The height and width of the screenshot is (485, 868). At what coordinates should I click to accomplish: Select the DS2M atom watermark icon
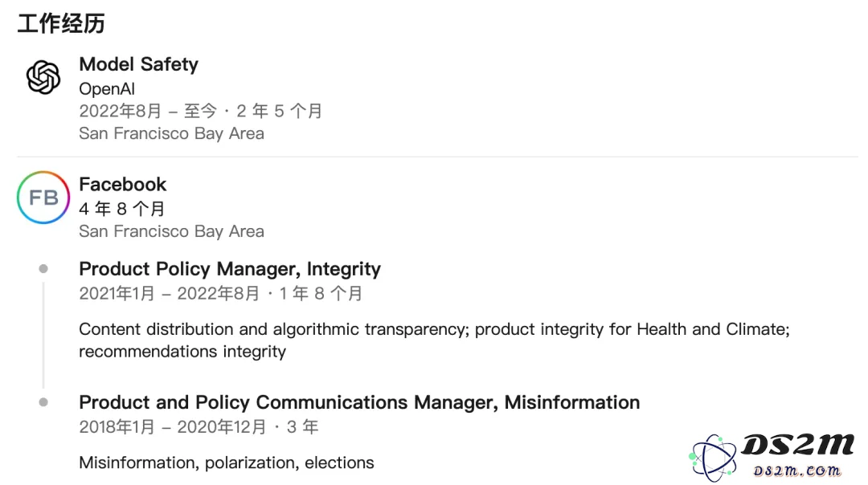[713, 458]
